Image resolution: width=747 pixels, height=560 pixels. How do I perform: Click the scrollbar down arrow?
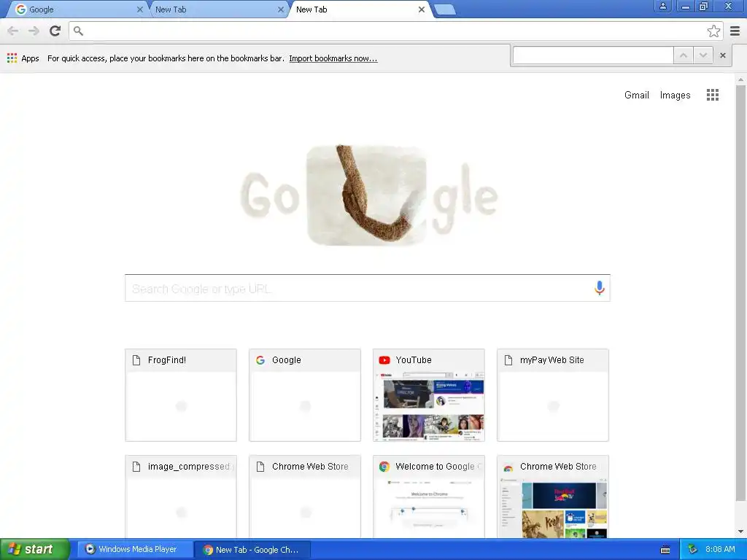740,532
